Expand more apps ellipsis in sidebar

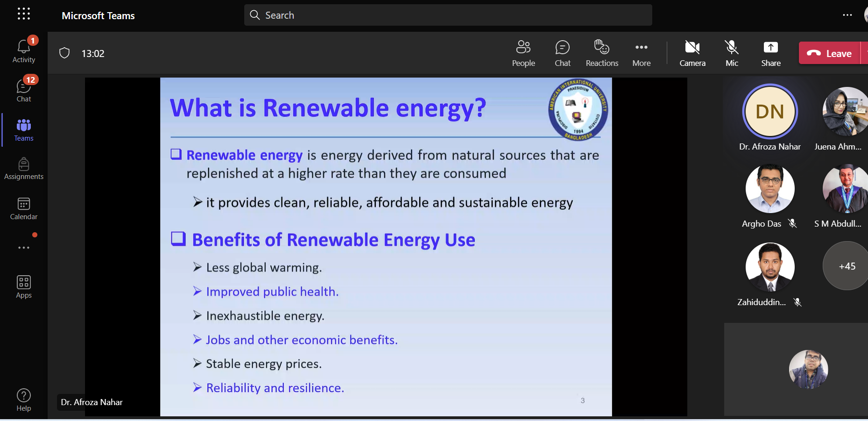pos(23,248)
